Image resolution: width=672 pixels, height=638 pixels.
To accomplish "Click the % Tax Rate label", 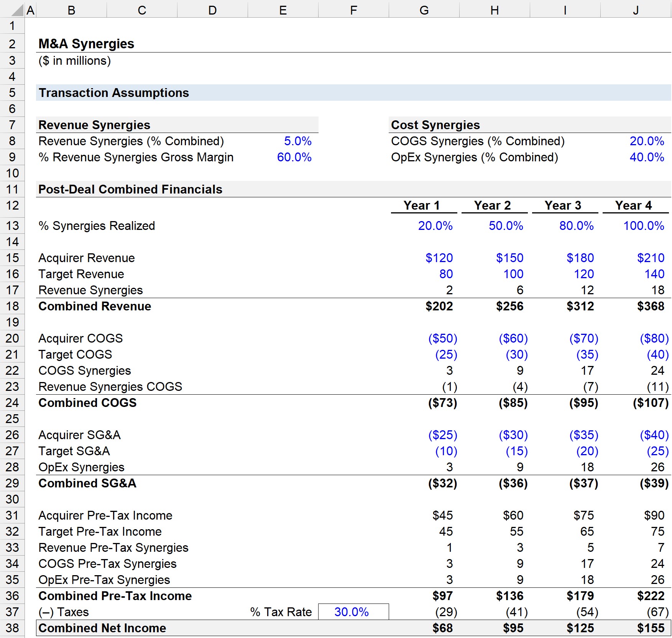I will coord(281,612).
